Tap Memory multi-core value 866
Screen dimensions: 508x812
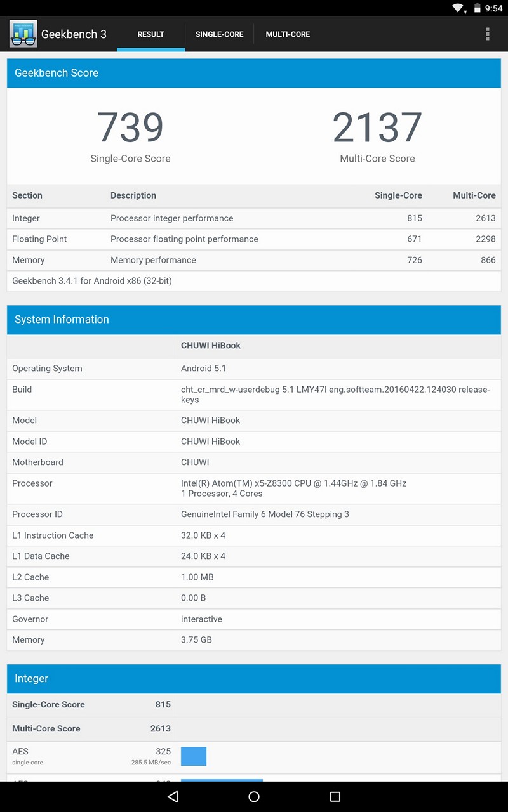click(488, 260)
